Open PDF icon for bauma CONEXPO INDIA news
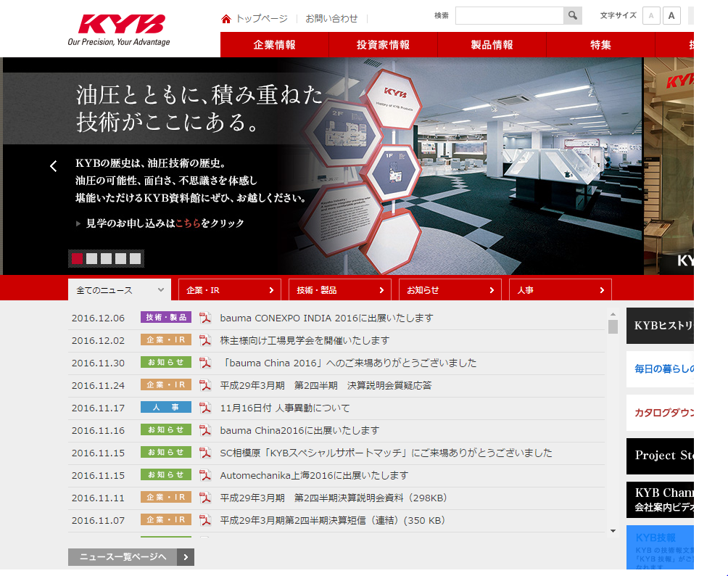The height and width of the screenshot is (576, 728). click(205, 318)
